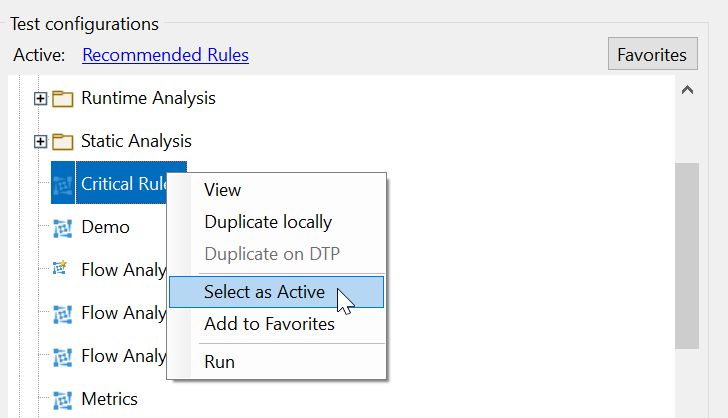Click the Runtime Analysis folder icon
Viewport: 728px width, 418px height.
click(x=63, y=99)
